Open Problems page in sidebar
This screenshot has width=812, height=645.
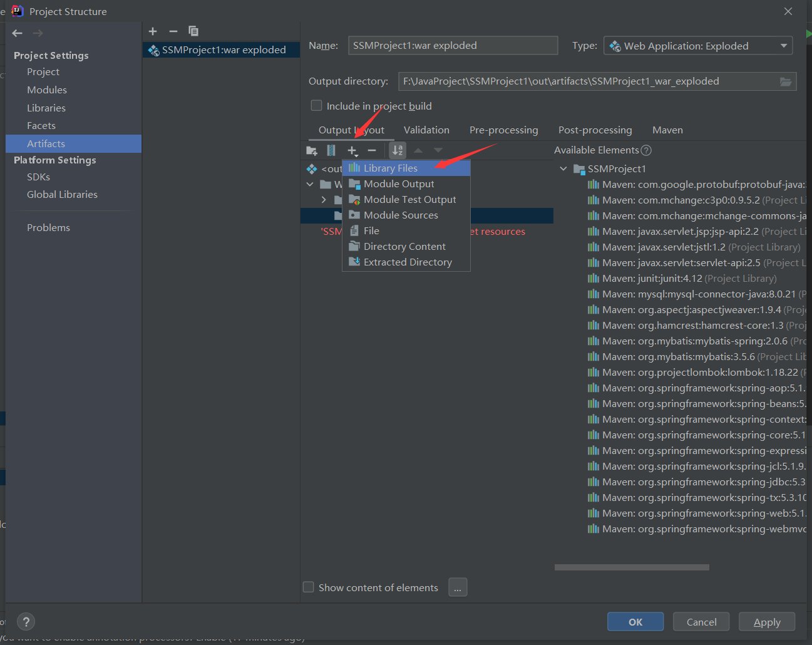(48, 228)
